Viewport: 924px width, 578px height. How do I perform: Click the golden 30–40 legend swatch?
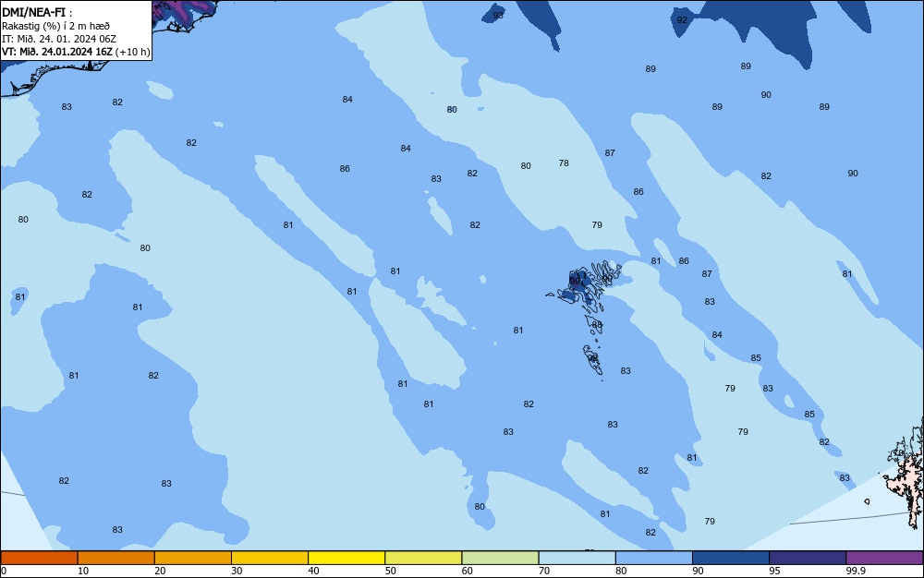[270, 558]
